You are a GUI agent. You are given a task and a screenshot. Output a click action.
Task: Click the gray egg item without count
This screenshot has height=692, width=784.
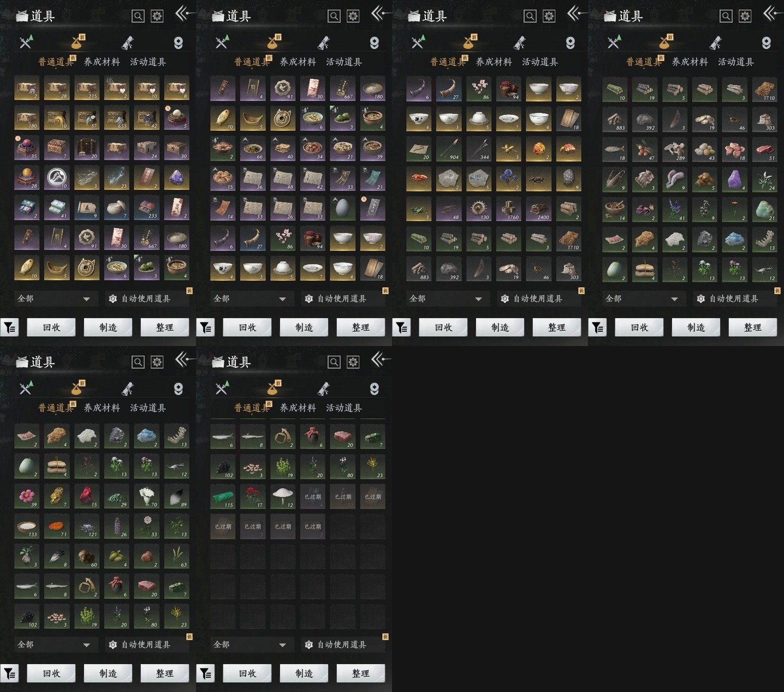[x=343, y=208]
